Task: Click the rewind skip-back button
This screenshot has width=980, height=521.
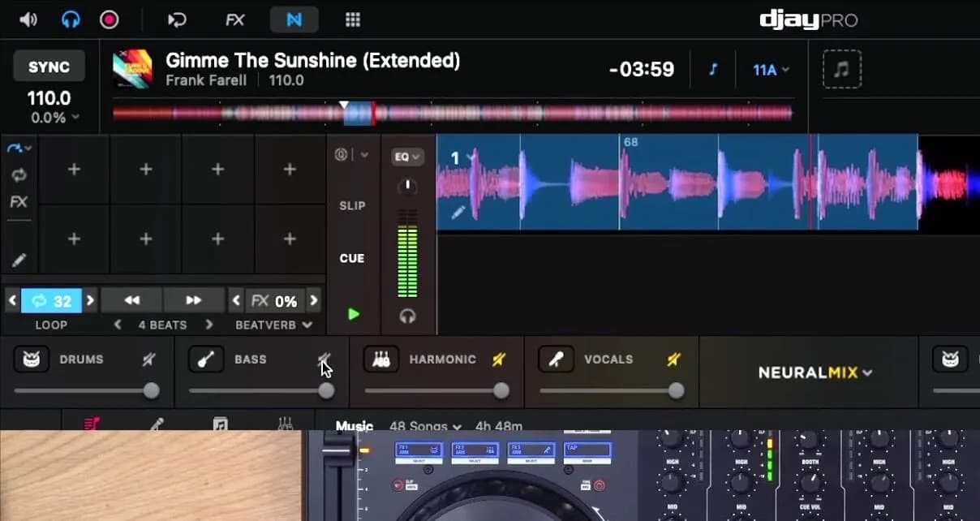Action: tap(131, 301)
